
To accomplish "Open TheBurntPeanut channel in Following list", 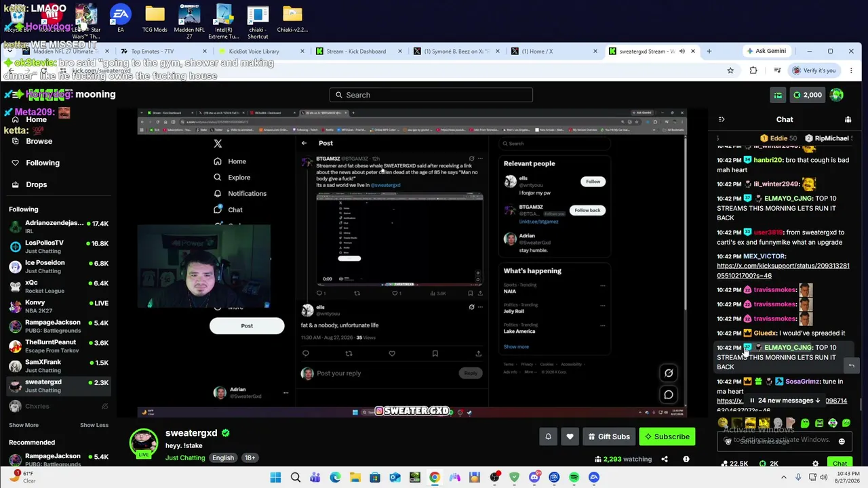I will coord(58,346).
